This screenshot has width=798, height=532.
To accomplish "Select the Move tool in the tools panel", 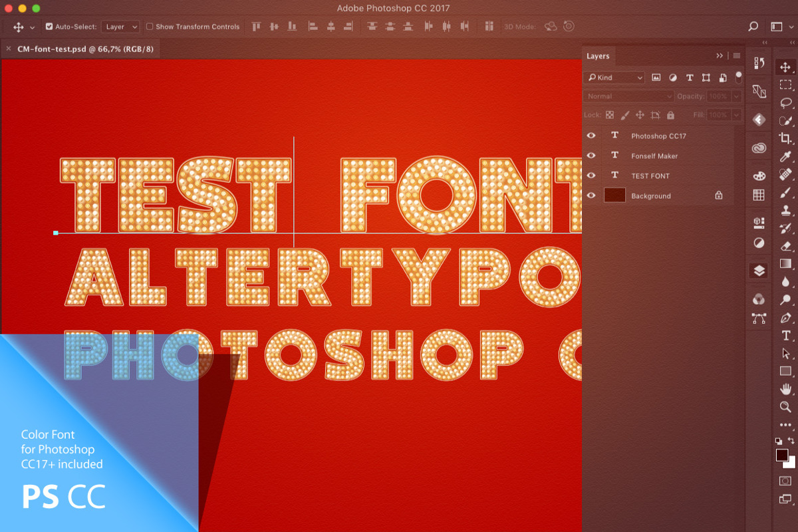I will (x=785, y=66).
